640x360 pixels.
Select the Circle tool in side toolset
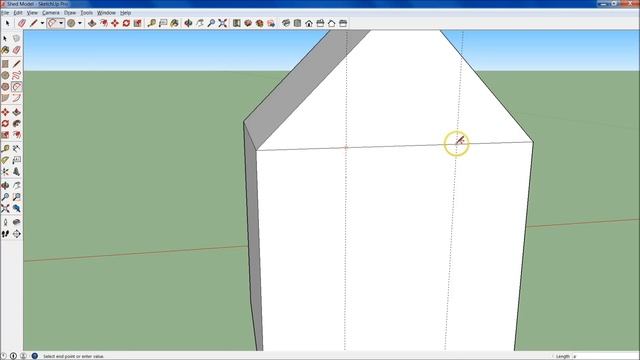[5, 76]
